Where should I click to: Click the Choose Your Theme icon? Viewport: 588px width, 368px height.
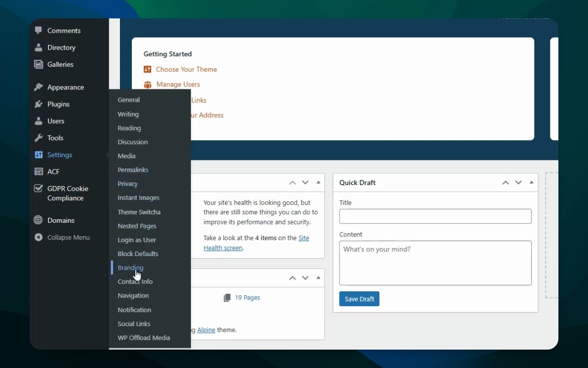tap(148, 69)
